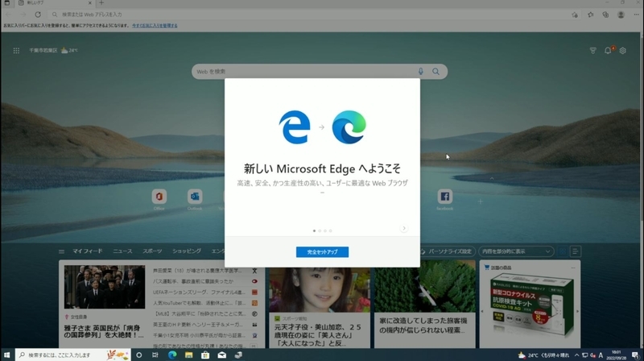The image size is (644, 361).
Task: Select the fourth welcome page dot
Action: point(330,230)
